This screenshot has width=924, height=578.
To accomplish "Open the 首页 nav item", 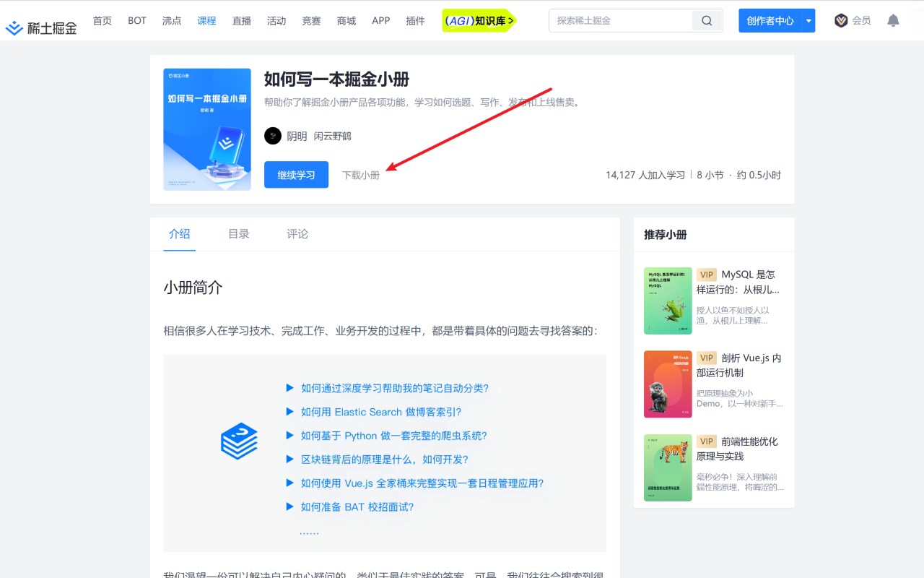I will pyautogui.click(x=103, y=21).
